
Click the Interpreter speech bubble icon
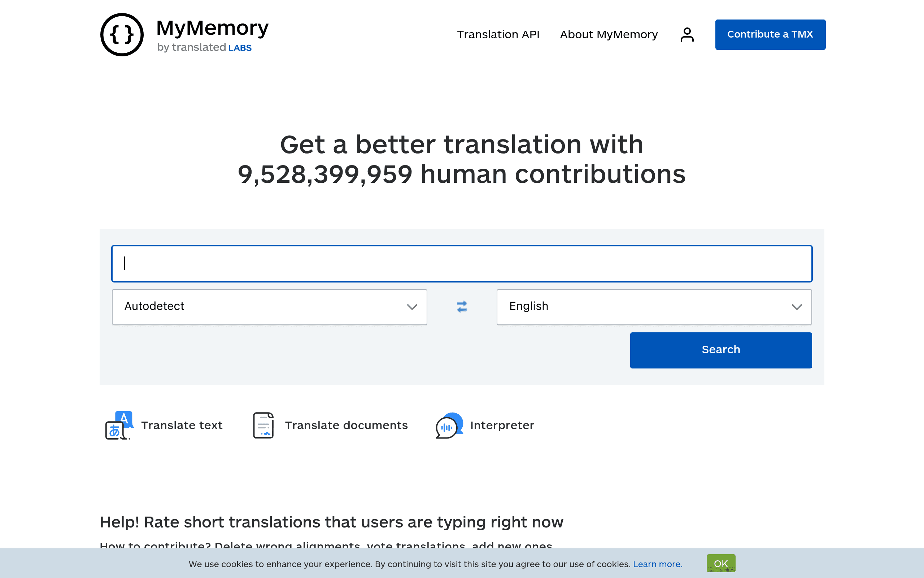point(449,425)
